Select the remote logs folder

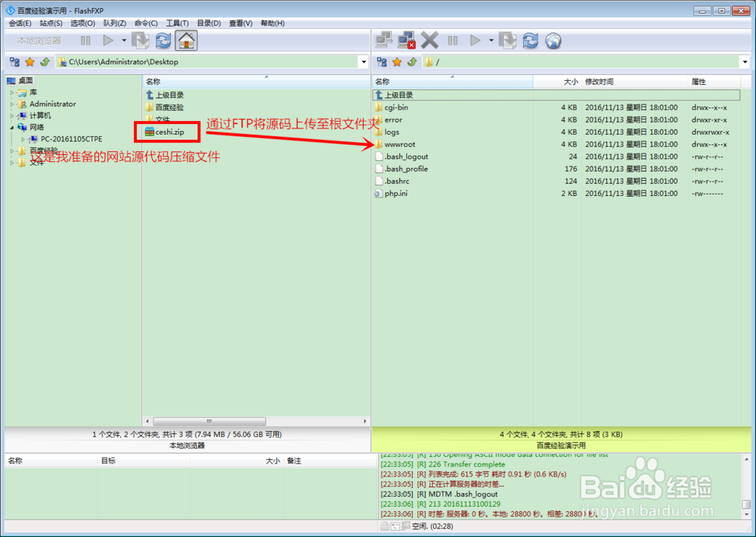[392, 132]
